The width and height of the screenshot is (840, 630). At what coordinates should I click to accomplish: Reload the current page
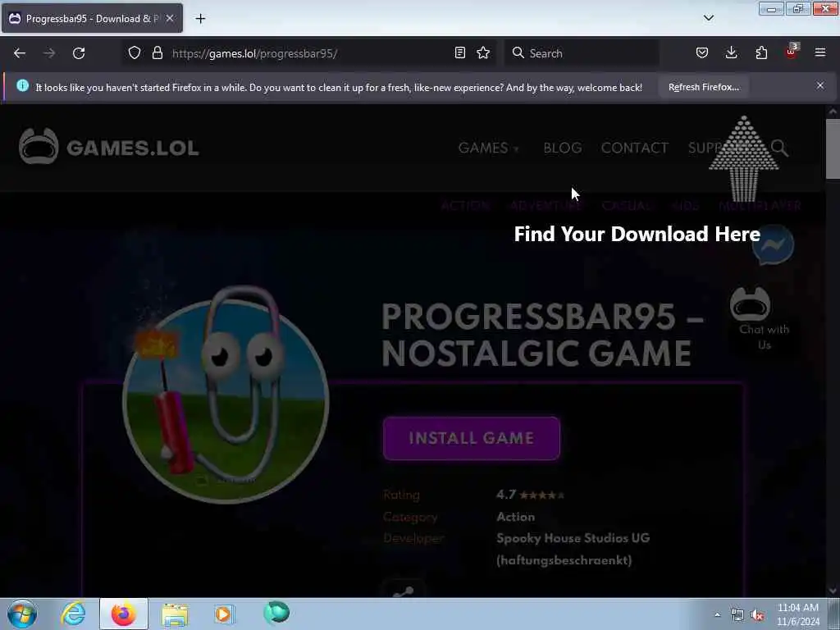(79, 53)
